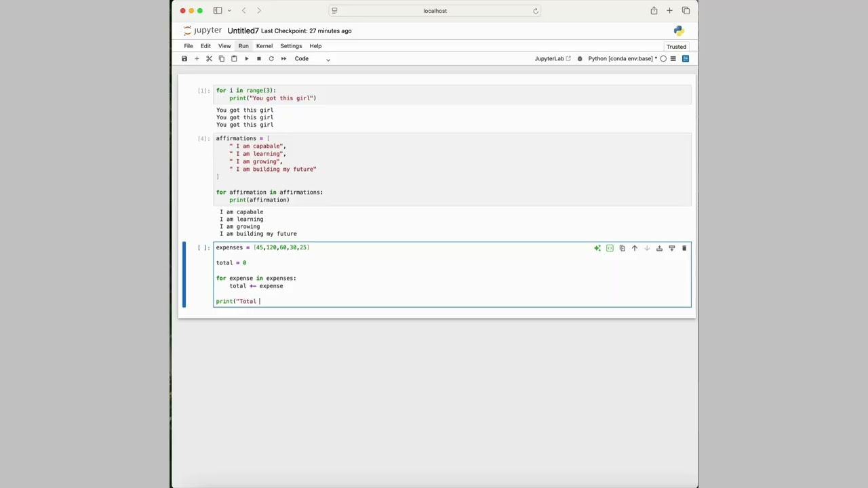Move the active cell up
This screenshot has height=488, width=868.
[635, 249]
